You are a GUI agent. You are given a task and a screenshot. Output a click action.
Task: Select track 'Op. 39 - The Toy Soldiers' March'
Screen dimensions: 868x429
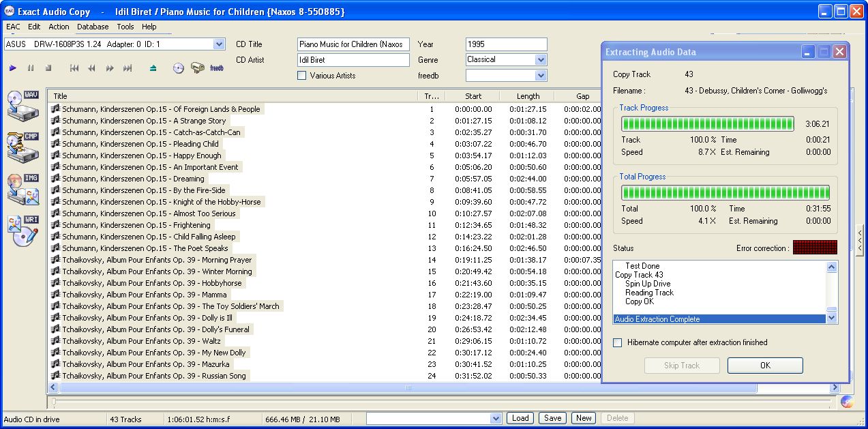[170, 306]
